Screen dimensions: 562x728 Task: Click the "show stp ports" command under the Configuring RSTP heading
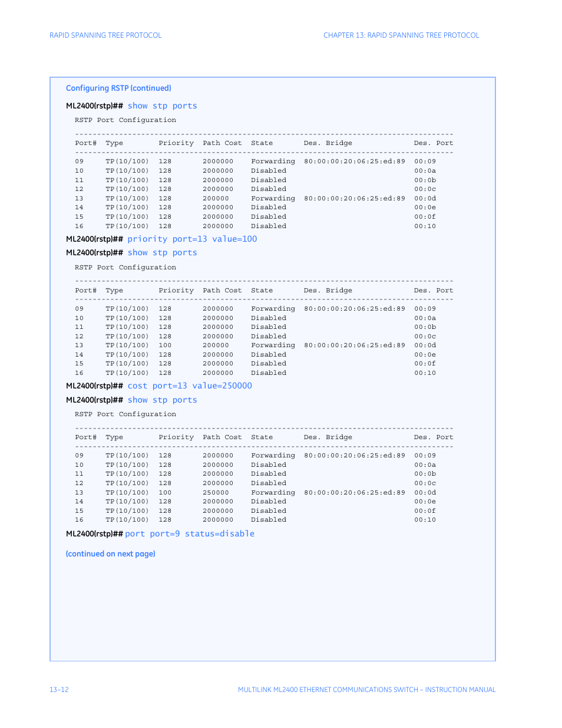point(162,106)
